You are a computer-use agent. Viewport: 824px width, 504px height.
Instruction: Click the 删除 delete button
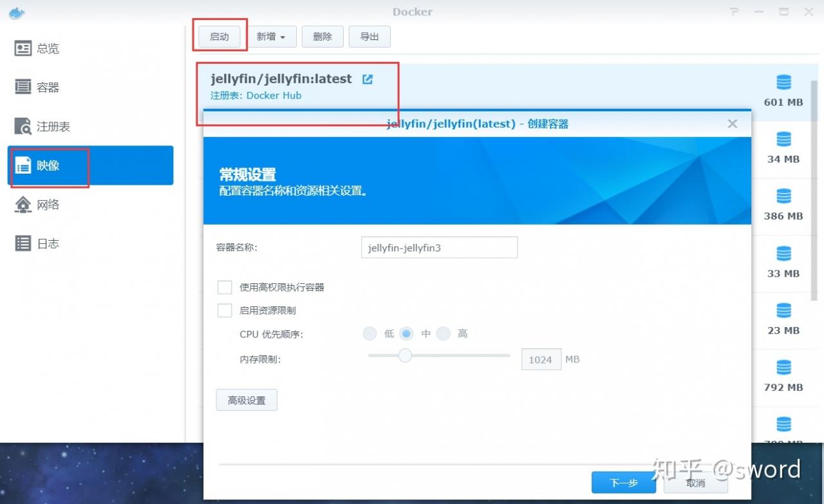323,37
